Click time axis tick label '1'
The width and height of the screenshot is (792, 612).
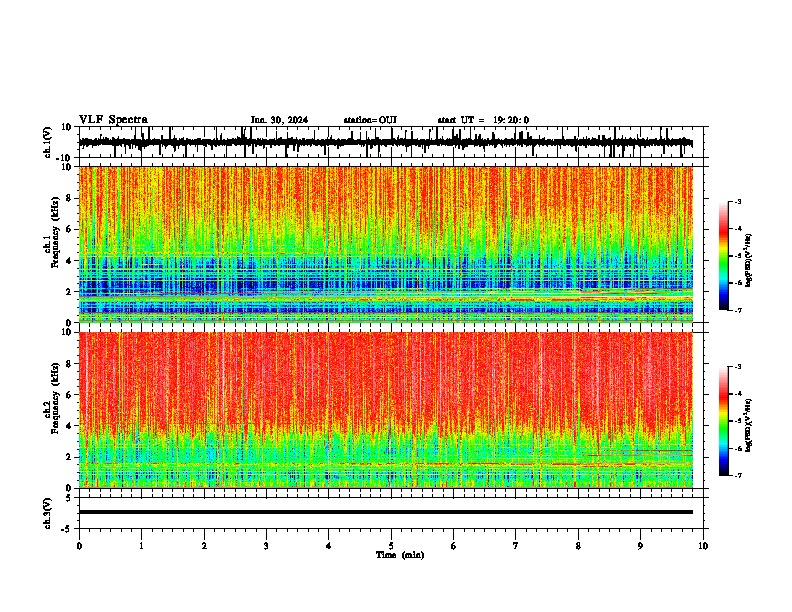(141, 546)
